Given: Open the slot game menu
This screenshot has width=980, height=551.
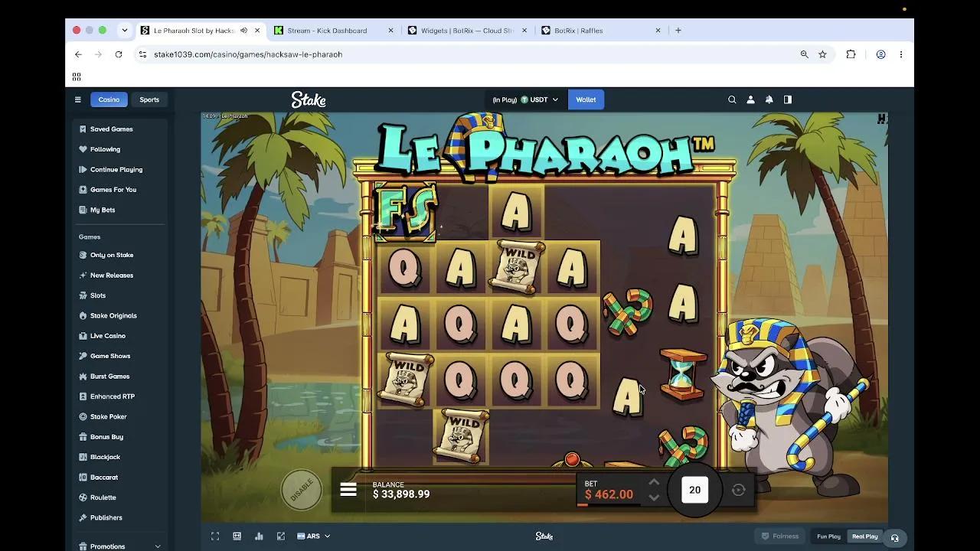Looking at the screenshot, I should point(348,490).
